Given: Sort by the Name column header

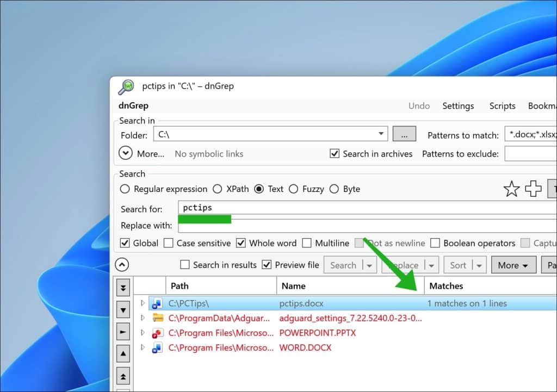Looking at the screenshot, I should (x=350, y=286).
